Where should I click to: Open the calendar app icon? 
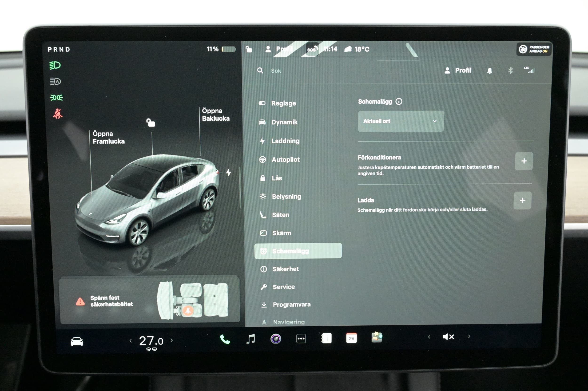point(351,338)
